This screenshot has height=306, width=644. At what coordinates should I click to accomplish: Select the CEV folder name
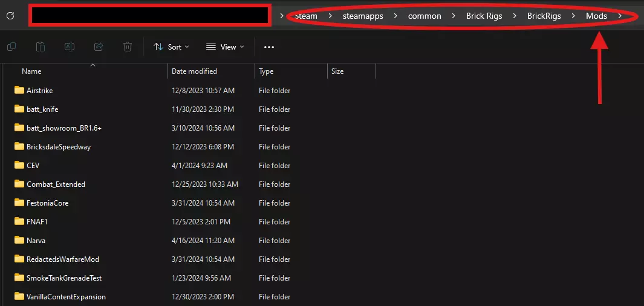(x=33, y=166)
